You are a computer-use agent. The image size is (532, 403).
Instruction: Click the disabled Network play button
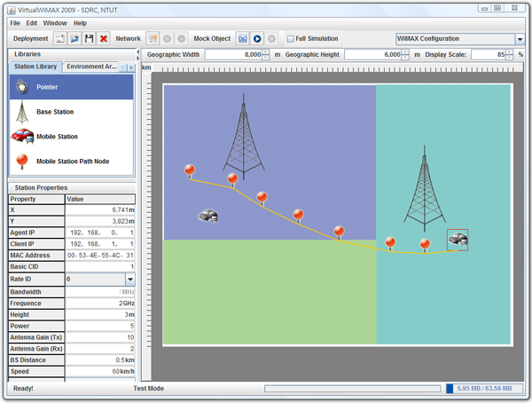tap(182, 39)
